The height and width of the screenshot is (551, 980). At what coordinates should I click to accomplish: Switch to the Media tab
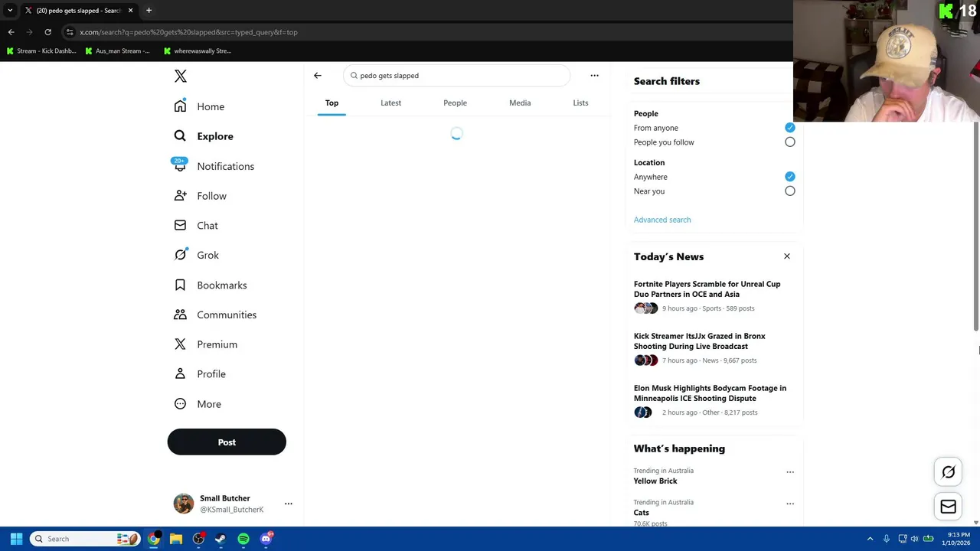[520, 103]
